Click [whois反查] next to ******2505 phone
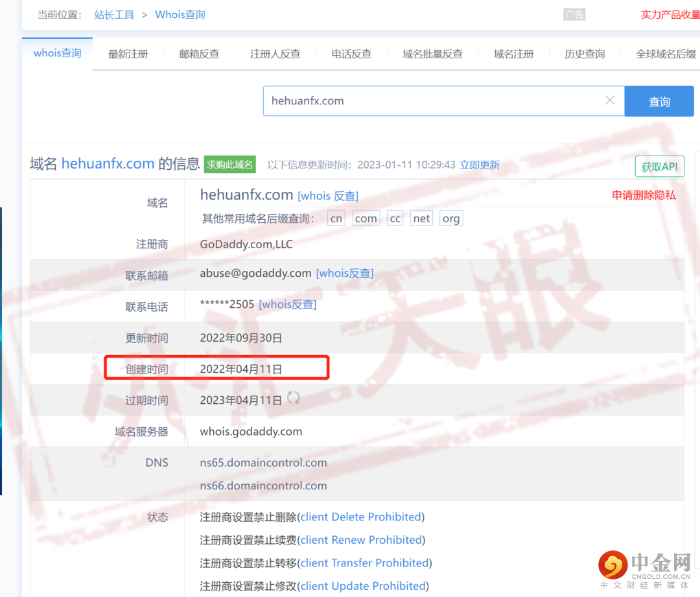Viewport: 700px width, 597px height. coord(288,305)
